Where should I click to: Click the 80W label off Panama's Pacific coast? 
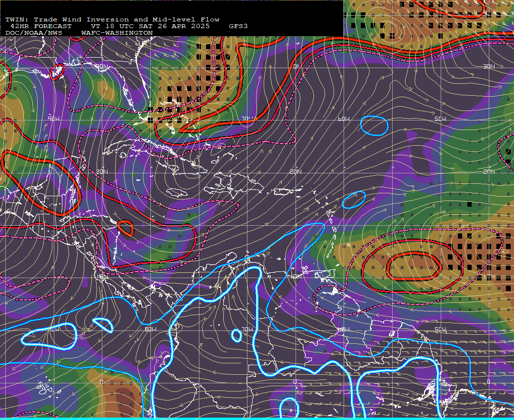(x=150, y=329)
